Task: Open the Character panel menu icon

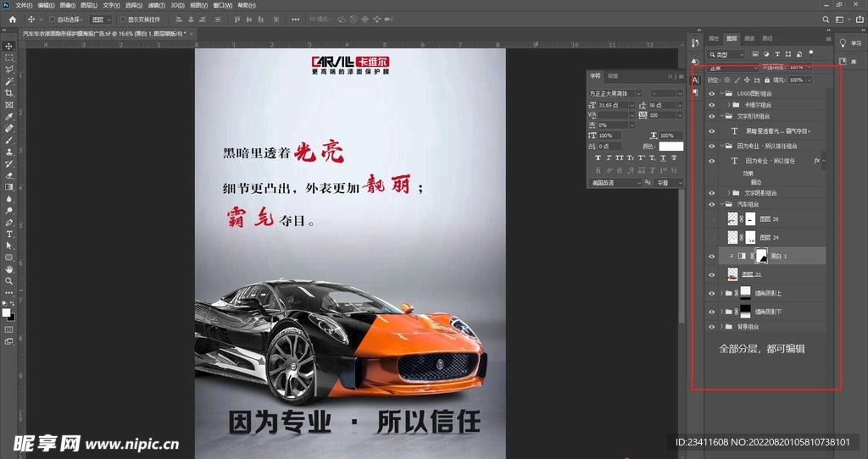Action: tap(681, 76)
